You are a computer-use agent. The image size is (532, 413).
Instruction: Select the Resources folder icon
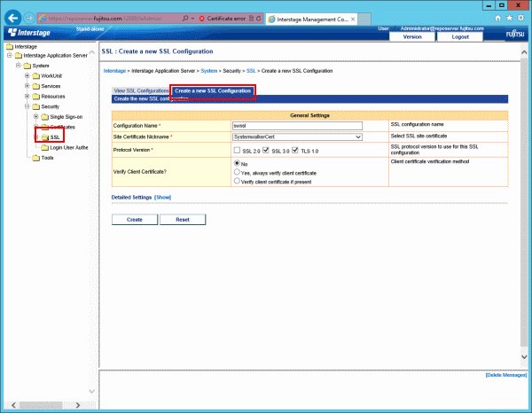click(36, 97)
